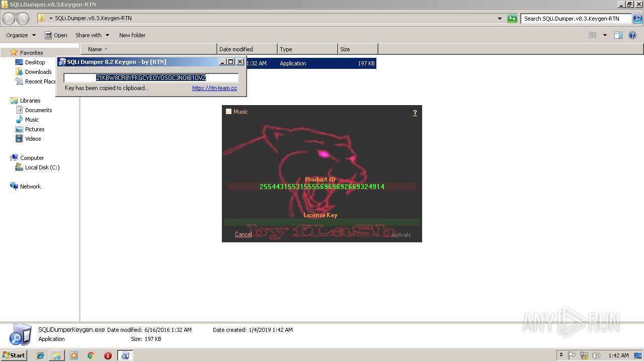Open Opera from taskbar
The height and width of the screenshot is (362, 644).
[x=108, y=355]
